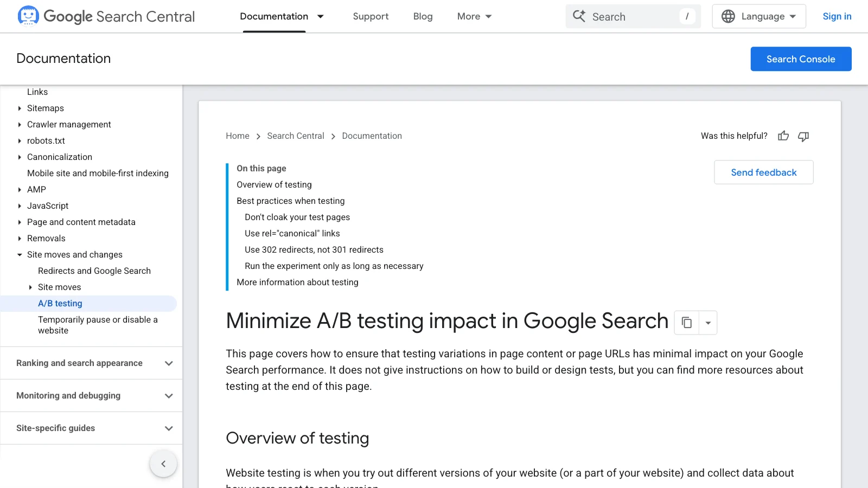Open Temporarily pause or disable a website
The image size is (868, 488).
98,325
